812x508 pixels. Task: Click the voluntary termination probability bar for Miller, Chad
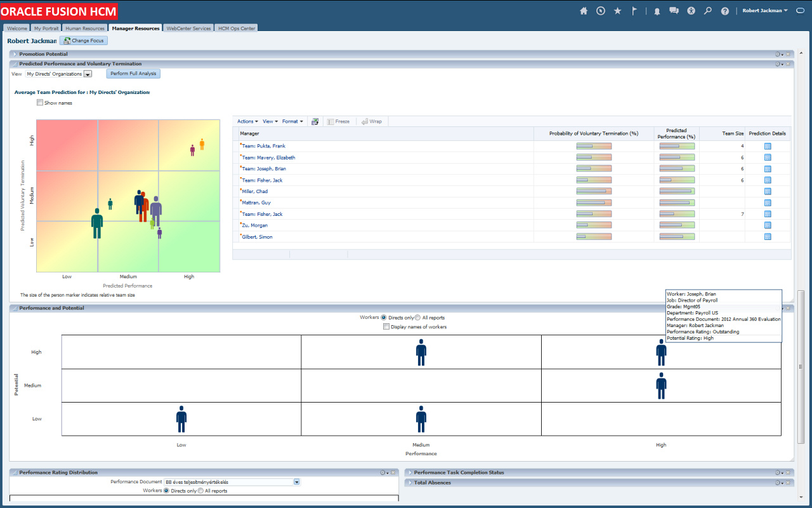pos(594,191)
